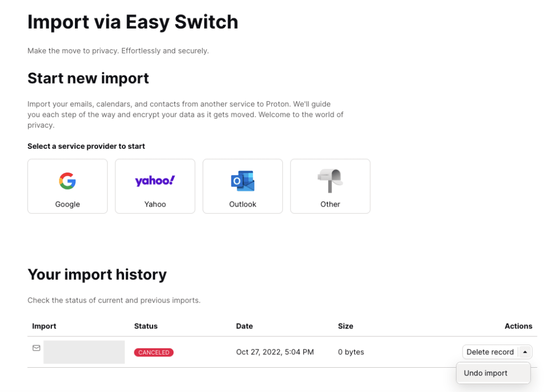Click the envelope icon in the import row

36,348
